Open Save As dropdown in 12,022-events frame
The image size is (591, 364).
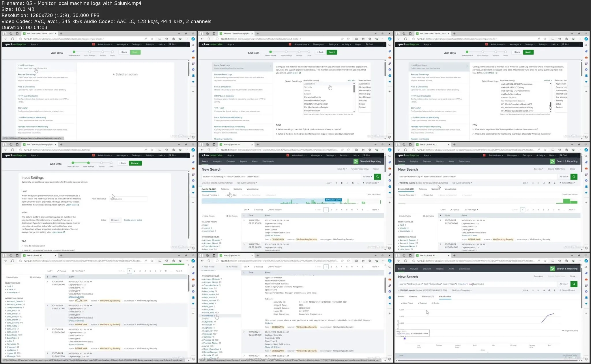tap(342, 169)
